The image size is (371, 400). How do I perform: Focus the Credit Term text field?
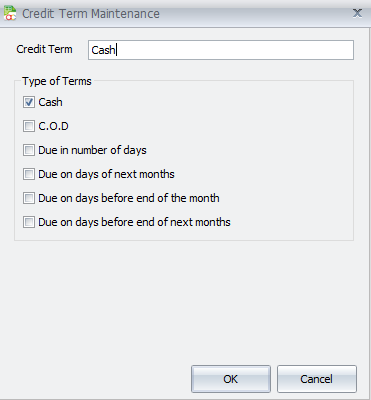221,50
